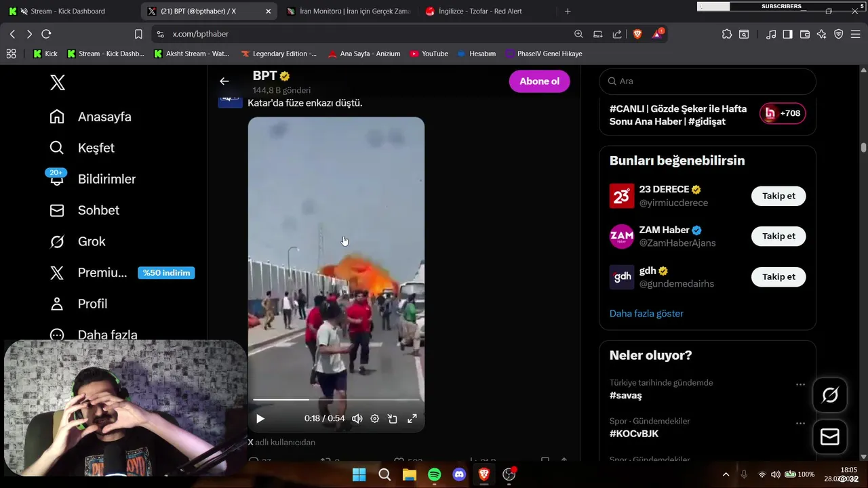The height and width of the screenshot is (488, 868).
Task: Go back with profile header arrow
Action: click(x=224, y=81)
